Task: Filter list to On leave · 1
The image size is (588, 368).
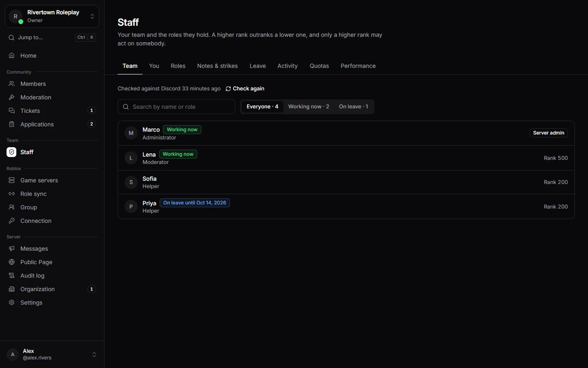Action: [x=354, y=107]
